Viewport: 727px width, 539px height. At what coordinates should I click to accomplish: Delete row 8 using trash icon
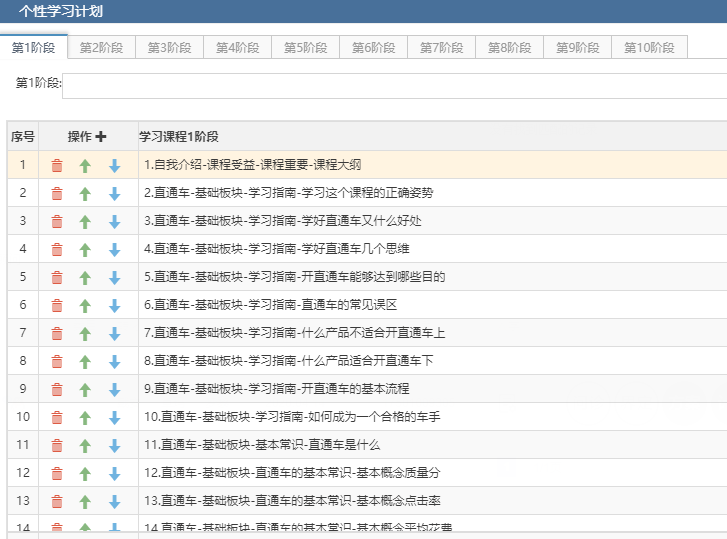point(57,362)
